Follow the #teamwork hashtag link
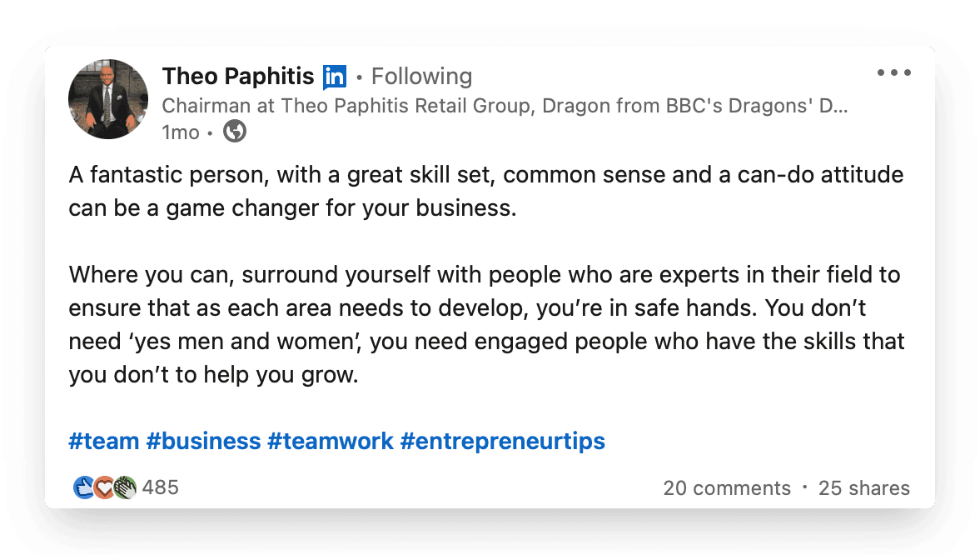Image resolution: width=980 pixels, height=555 pixels. pos(331,441)
